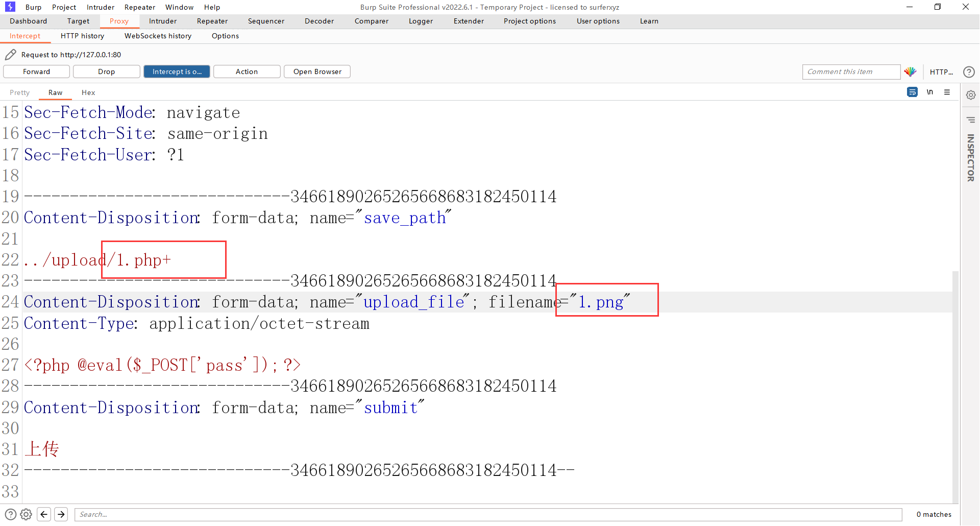980x526 pixels.
Task: Go to previous search match arrow
Action: coord(44,514)
